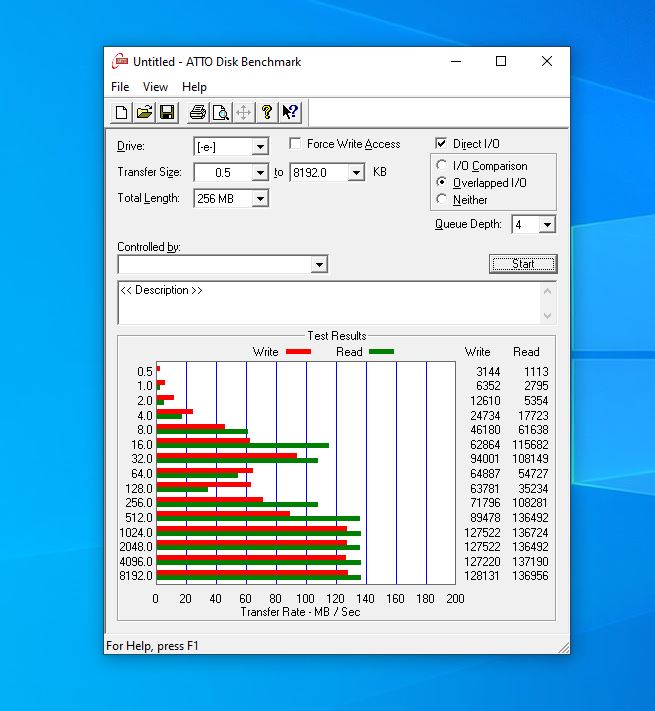The image size is (655, 711).
Task: Click the New file toolbar icon
Action: [x=122, y=112]
